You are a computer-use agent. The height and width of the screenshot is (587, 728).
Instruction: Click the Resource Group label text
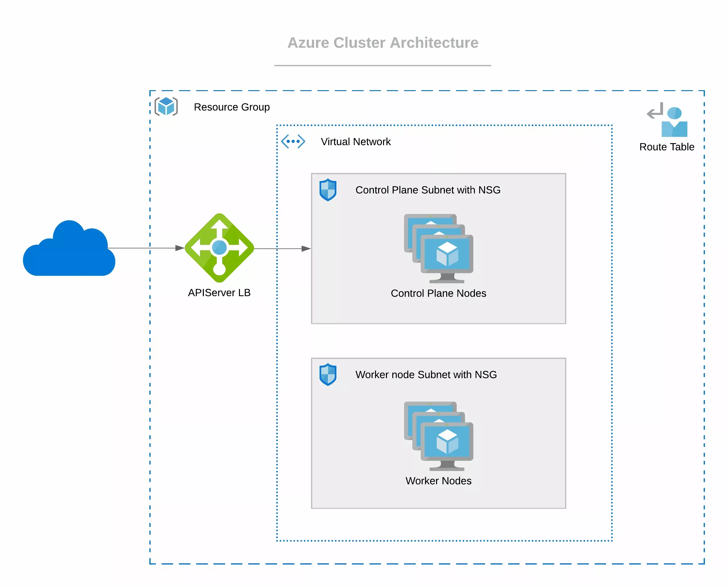pos(232,107)
